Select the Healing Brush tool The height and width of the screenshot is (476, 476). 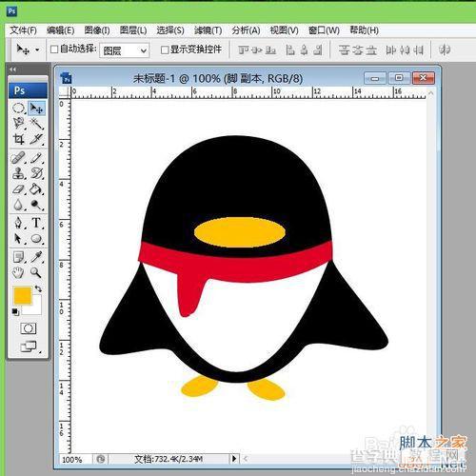[19, 158]
